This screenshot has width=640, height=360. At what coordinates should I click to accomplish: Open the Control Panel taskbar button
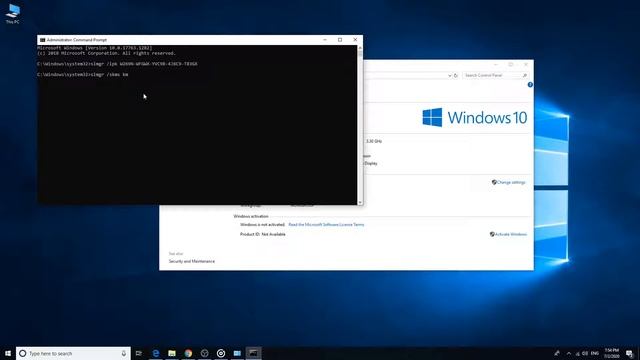point(237,353)
